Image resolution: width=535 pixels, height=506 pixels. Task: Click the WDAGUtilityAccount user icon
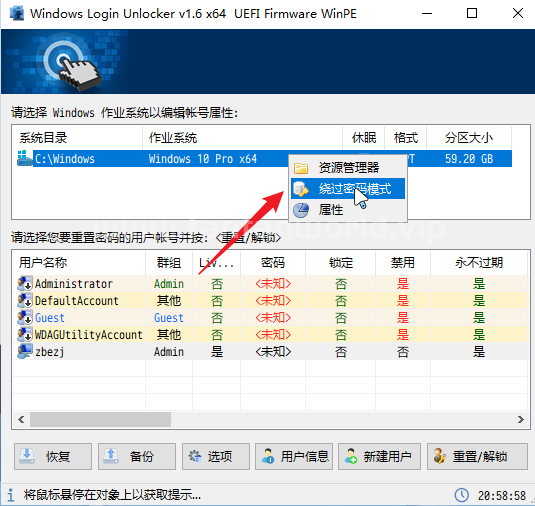[x=25, y=334]
